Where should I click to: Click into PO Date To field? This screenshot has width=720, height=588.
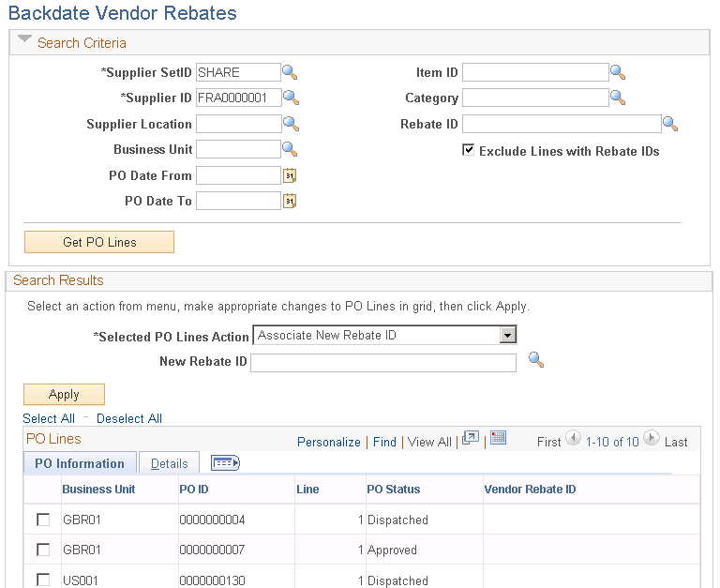click(238, 201)
